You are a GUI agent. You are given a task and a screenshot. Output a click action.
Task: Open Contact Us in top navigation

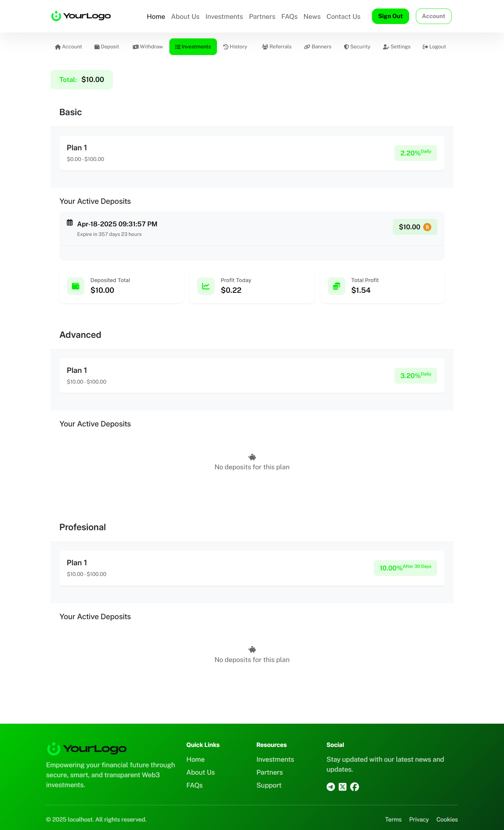click(344, 17)
